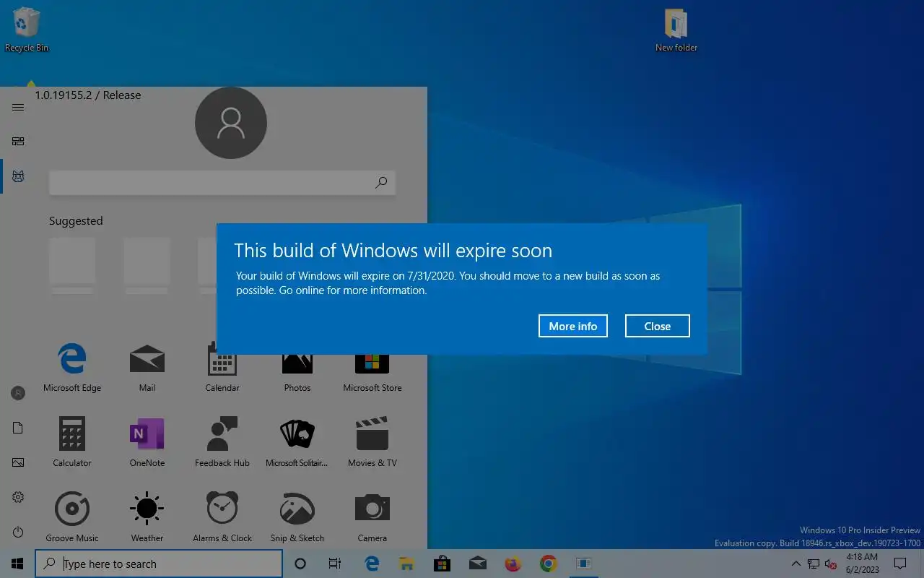Click the Windows Start button
The width and height of the screenshot is (924, 578).
click(x=17, y=564)
